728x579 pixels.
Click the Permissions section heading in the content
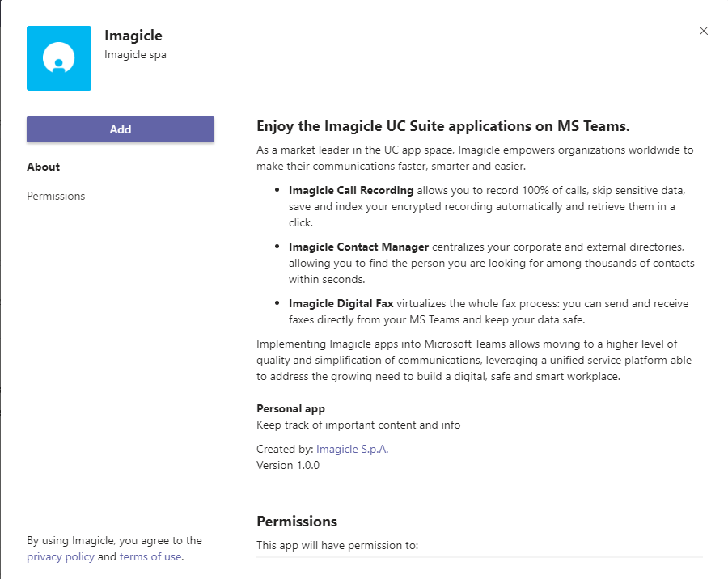pos(297,521)
